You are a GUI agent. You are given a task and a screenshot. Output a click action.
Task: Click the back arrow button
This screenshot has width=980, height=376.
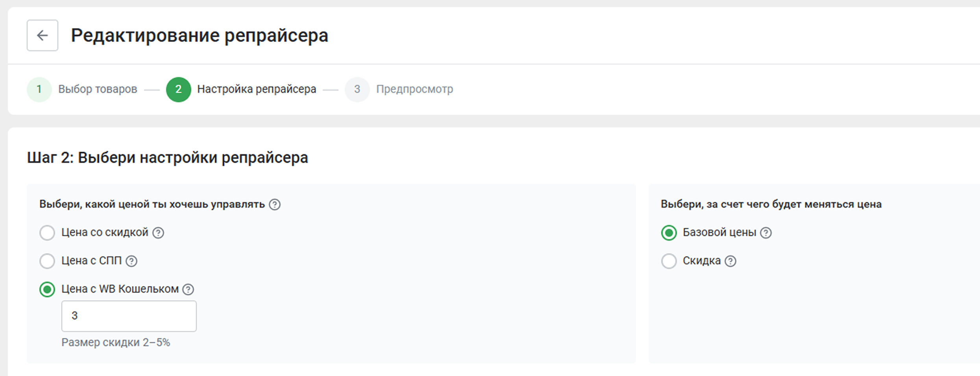pyautogui.click(x=43, y=35)
